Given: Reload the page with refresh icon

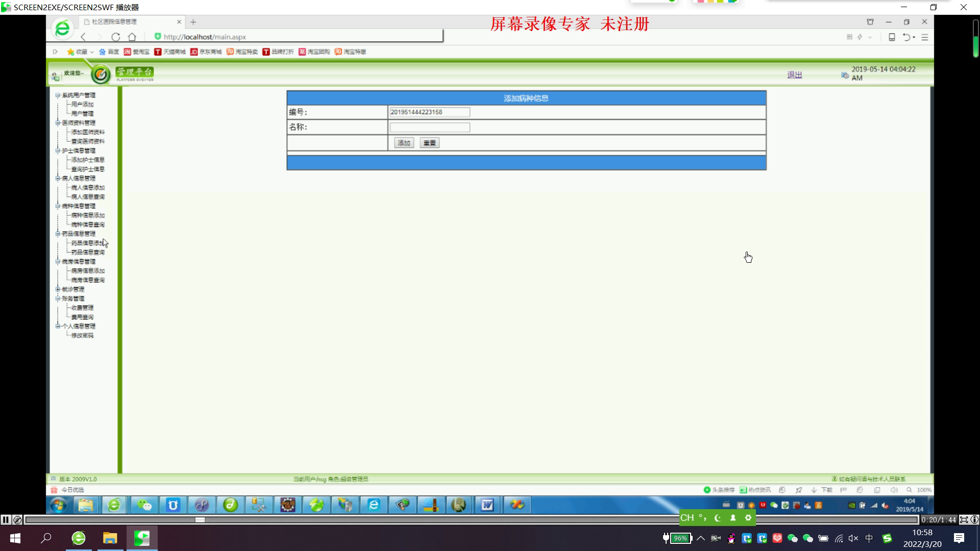Looking at the screenshot, I should 116,37.
